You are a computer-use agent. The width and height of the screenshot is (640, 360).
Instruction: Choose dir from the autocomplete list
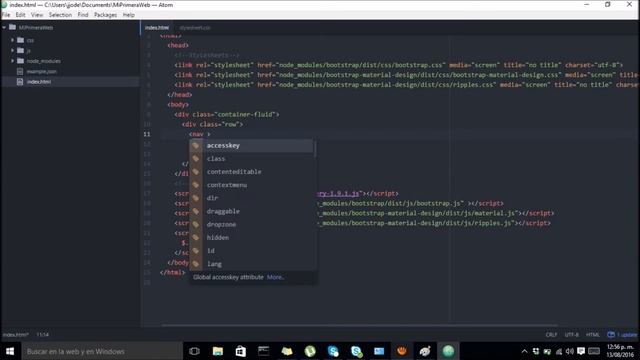pos(251,198)
